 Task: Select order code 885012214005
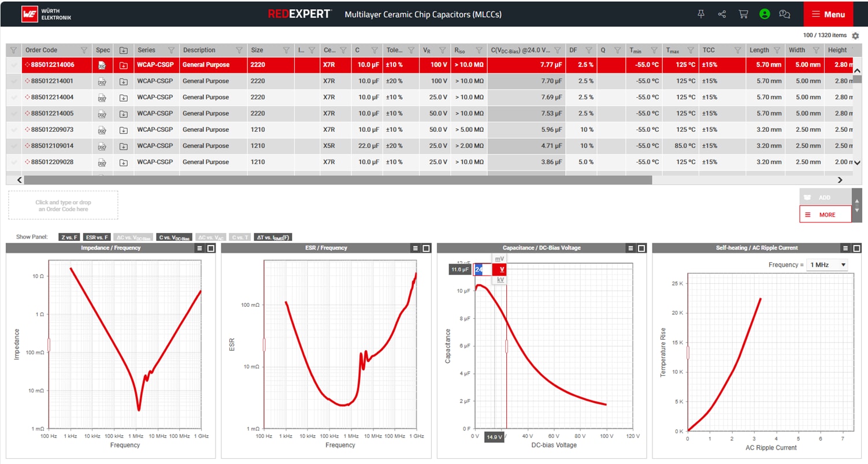click(x=52, y=114)
